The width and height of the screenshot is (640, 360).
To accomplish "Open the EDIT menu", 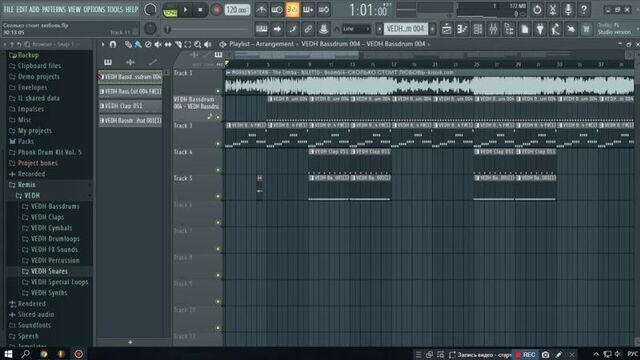I will [x=21, y=9].
